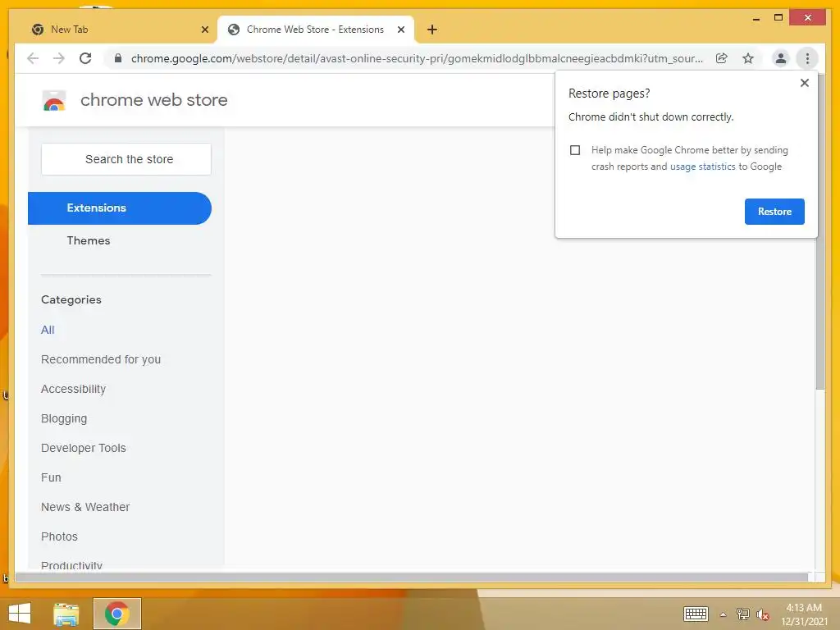Open the Chrome profile avatar menu
Image resolution: width=840 pixels, height=630 pixels.
[x=781, y=58]
